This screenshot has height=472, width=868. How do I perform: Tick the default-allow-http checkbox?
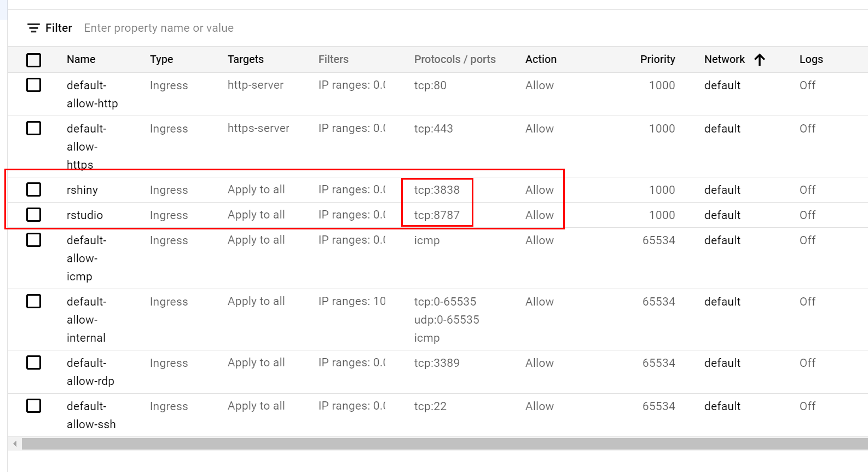coord(34,85)
